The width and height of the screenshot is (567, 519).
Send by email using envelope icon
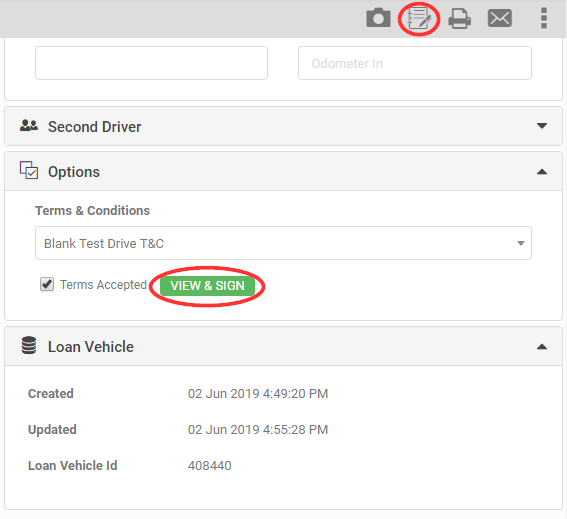tap(500, 18)
